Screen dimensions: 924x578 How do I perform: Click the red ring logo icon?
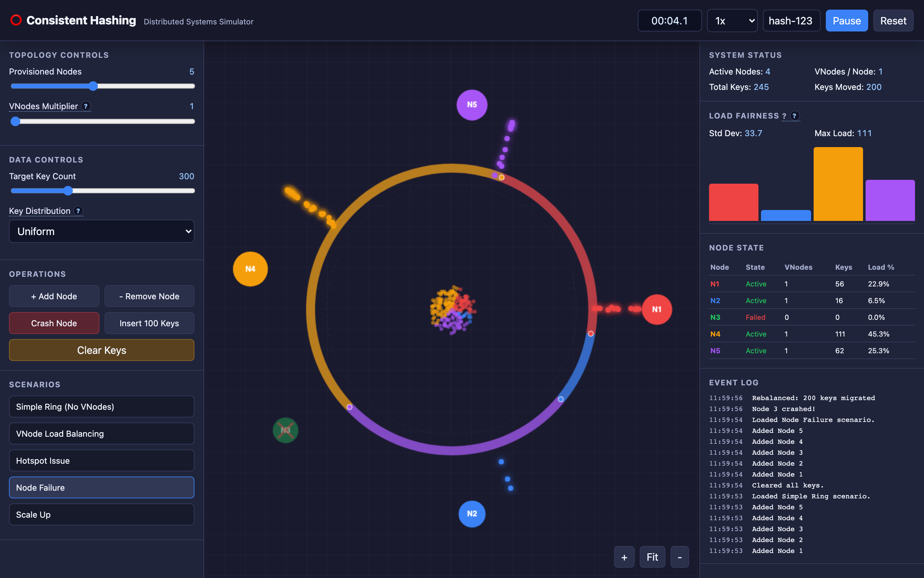click(x=16, y=20)
